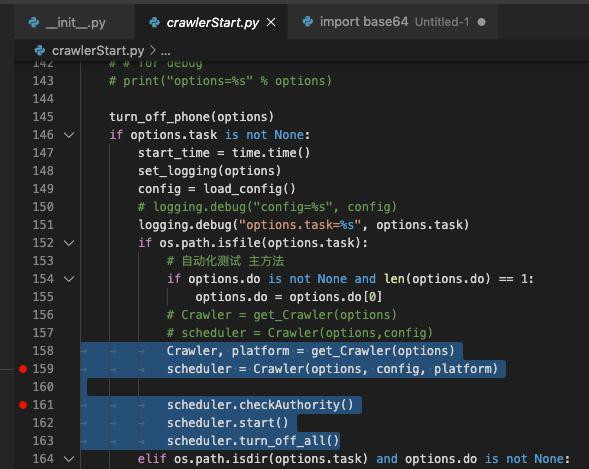Click if options.task is not None line
Screen dimensions: 589x469
210,135
